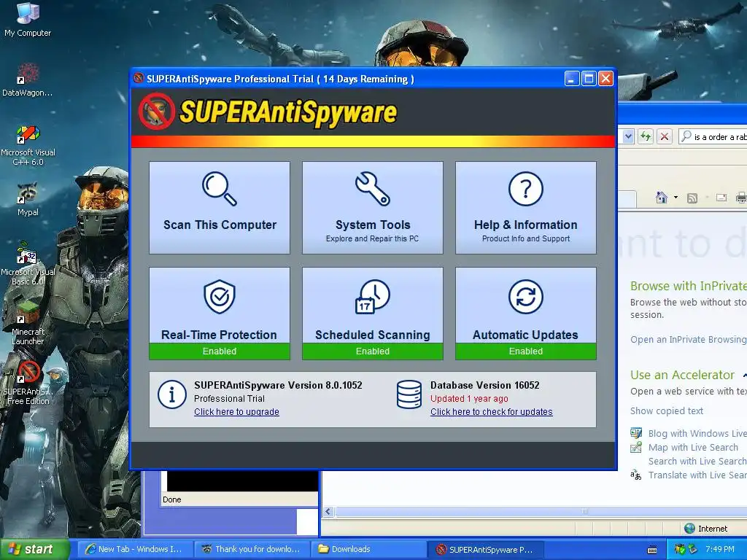Viewport: 747px width, 560px height.
Task: Open Home button dropdown arrow in IE
Action: (676, 197)
